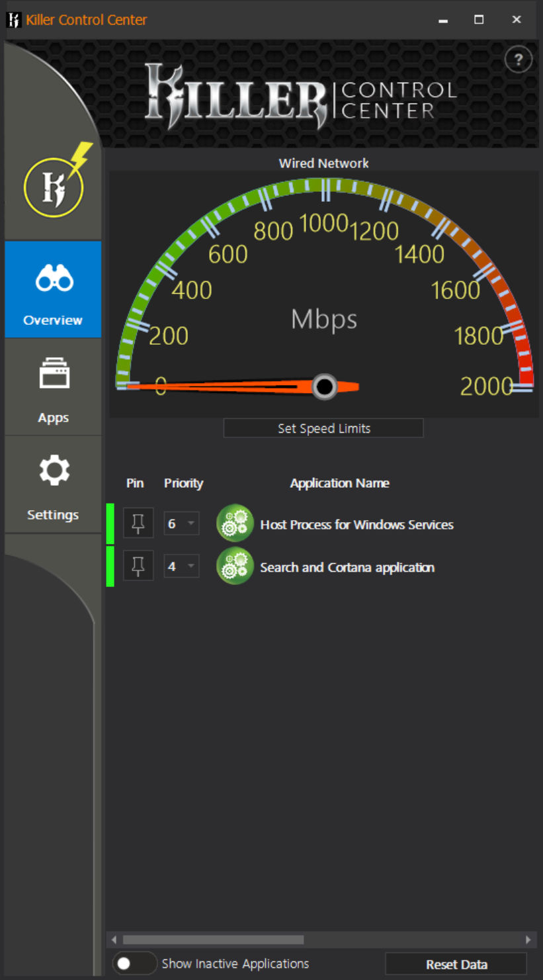Open help via the question mark icon

(x=518, y=61)
